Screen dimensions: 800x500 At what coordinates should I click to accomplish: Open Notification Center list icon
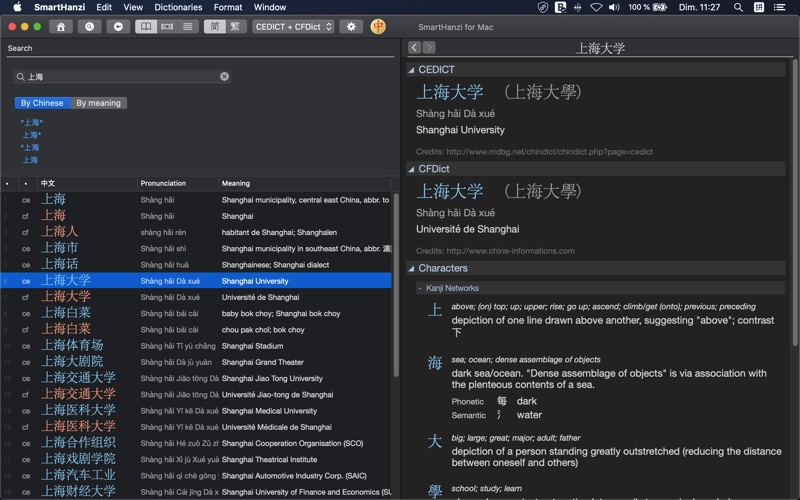(x=779, y=7)
